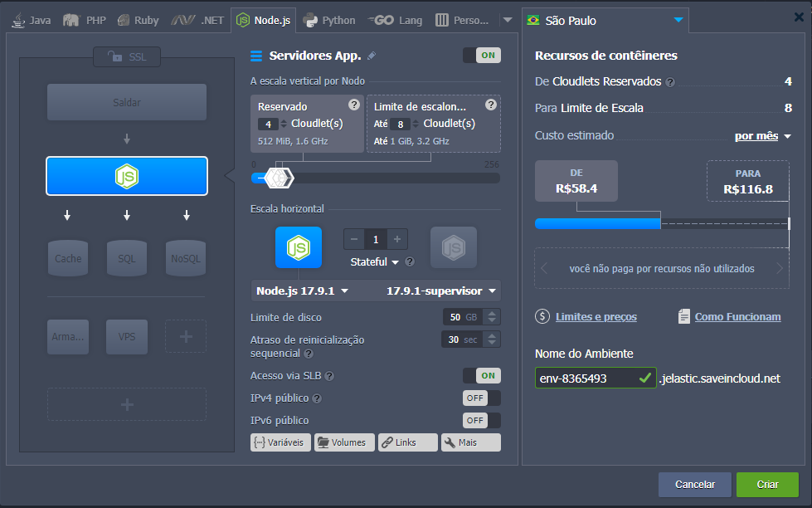Disable the Acesso via SLB switch
Image resolution: width=812 pixels, height=508 pixels.
click(481, 375)
